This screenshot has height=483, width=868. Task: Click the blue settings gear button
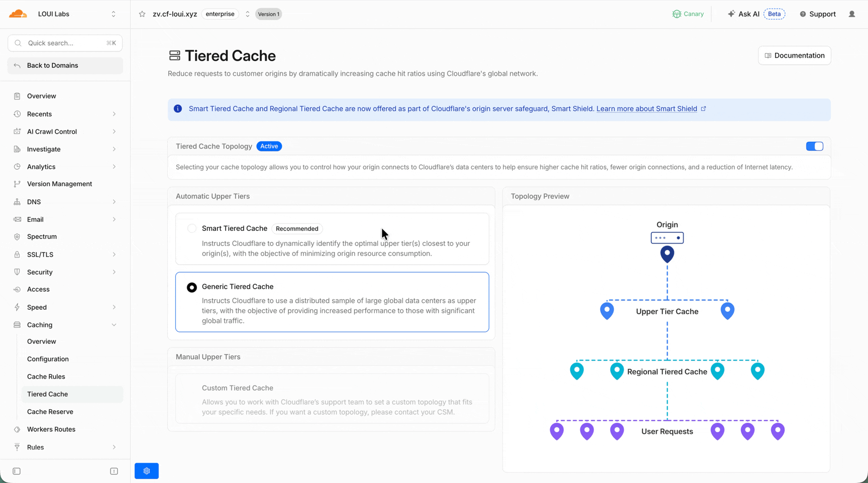[147, 471]
